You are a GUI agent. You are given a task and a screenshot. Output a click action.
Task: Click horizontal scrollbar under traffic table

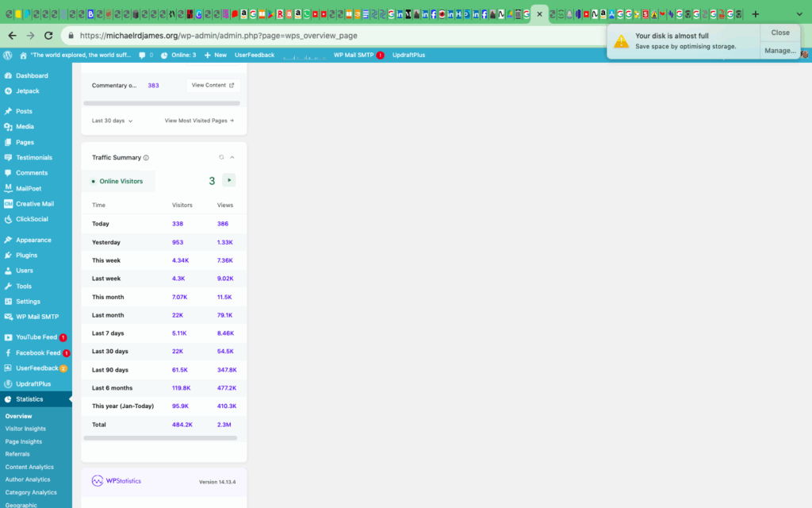pyautogui.click(x=160, y=437)
